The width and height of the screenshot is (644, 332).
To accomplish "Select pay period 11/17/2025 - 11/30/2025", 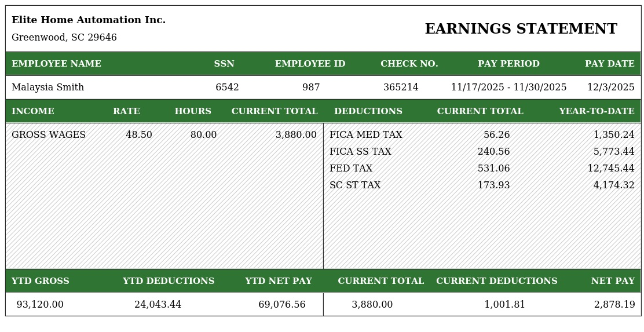I will [508, 87].
